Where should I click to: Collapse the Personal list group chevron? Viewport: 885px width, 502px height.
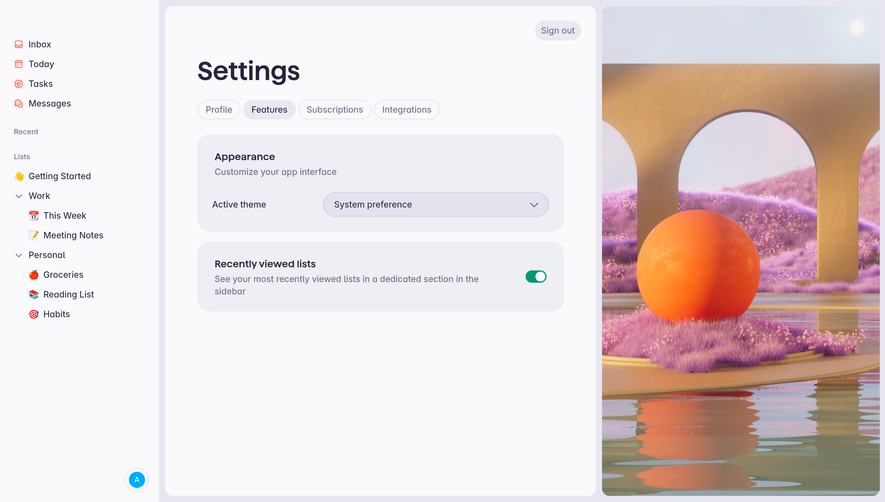point(19,255)
